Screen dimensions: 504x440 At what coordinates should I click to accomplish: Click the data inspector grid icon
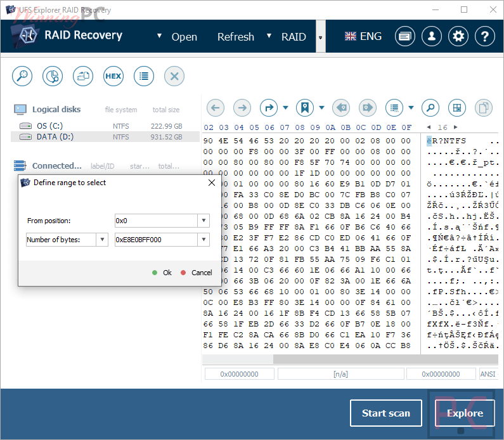456,108
